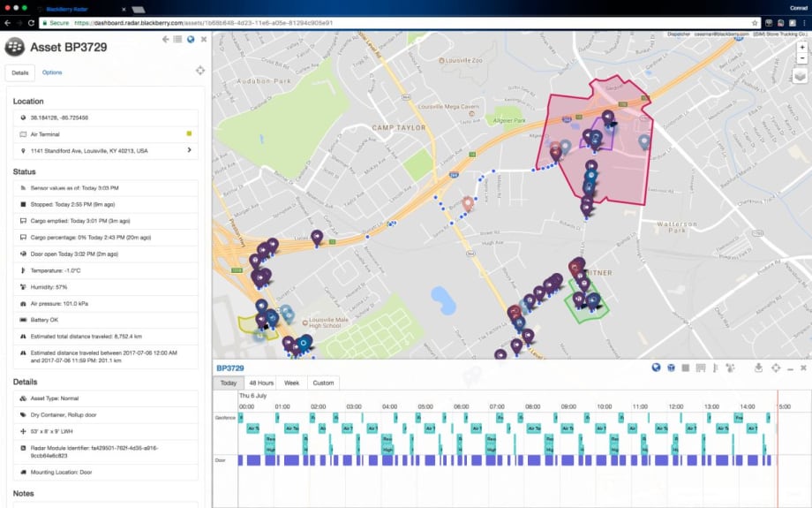
Task: Close the Asset BP3729 panel
Action: tap(204, 40)
